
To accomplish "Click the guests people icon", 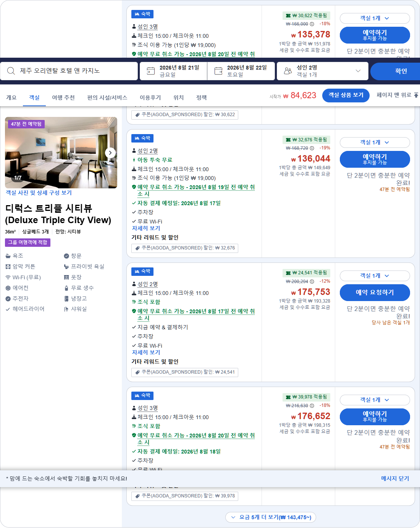I will click(x=288, y=71).
